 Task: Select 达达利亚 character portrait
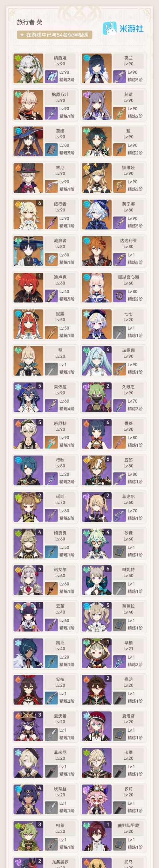pos(97,251)
